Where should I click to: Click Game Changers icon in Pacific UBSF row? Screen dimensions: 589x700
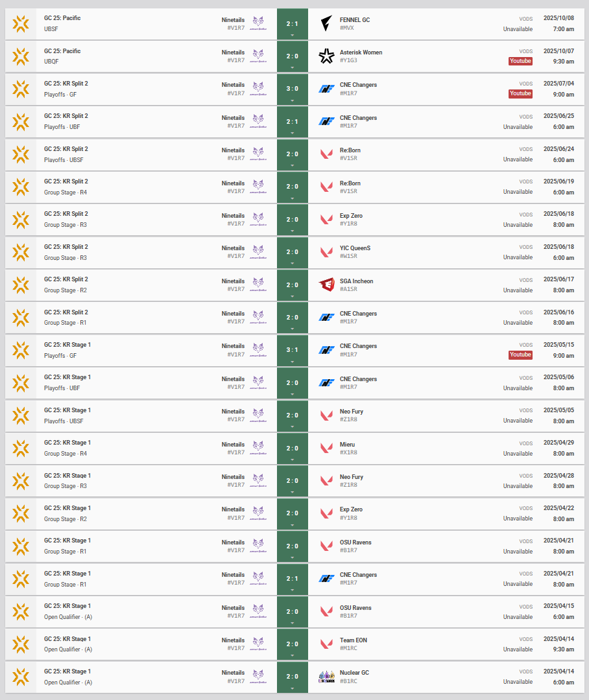coord(21,24)
